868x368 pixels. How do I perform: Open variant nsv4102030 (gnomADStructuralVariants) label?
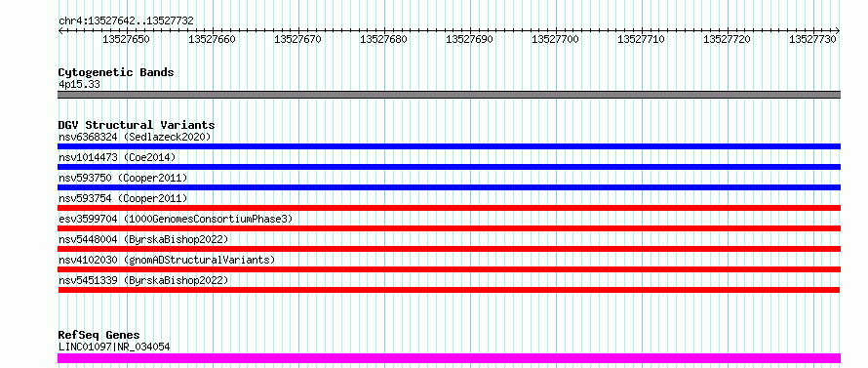(167, 260)
